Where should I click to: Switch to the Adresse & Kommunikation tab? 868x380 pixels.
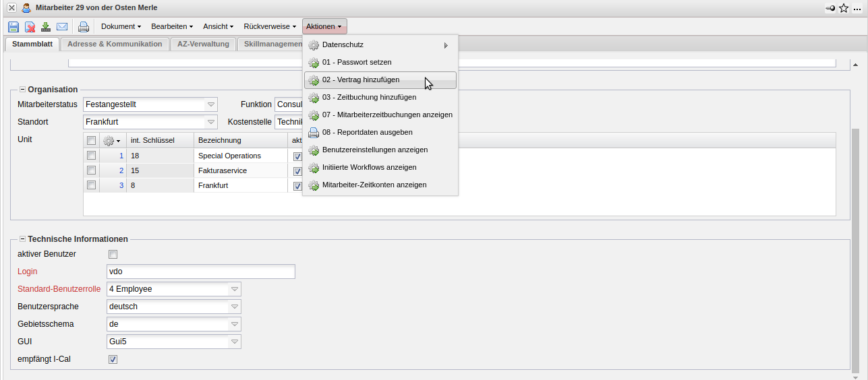(115, 44)
